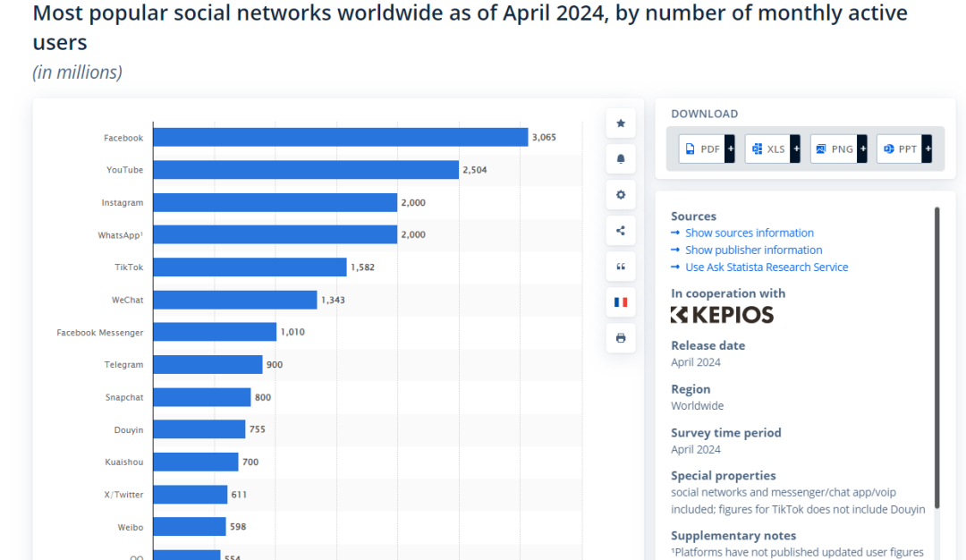
Task: Click the Douyin axis label
Action: (x=129, y=430)
